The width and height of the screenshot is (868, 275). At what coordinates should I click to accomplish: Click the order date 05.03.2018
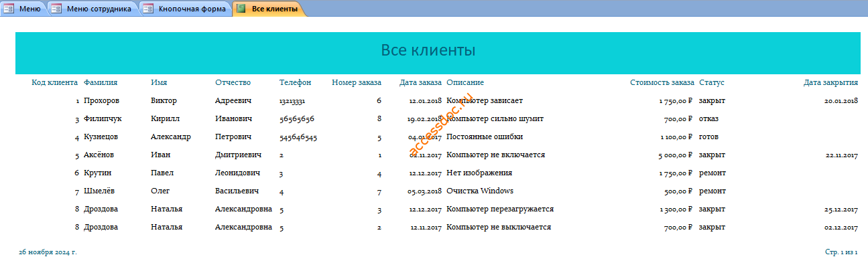(x=424, y=191)
